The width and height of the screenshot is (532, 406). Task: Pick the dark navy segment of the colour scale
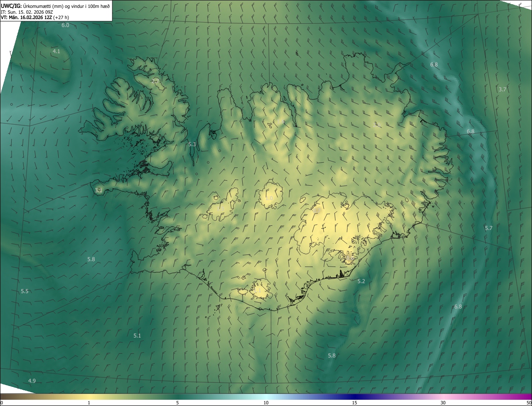tap(355, 397)
